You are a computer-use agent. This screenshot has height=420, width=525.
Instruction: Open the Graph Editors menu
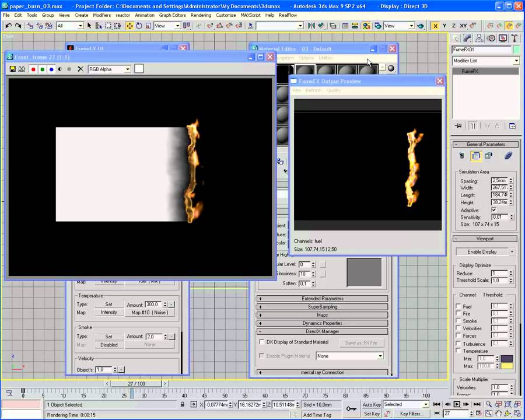click(x=173, y=15)
